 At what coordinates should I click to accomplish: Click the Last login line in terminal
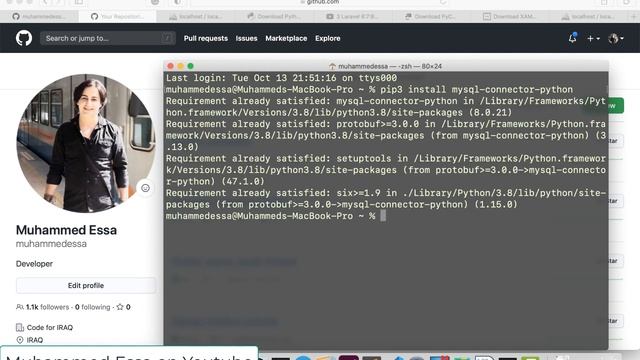pos(281,78)
